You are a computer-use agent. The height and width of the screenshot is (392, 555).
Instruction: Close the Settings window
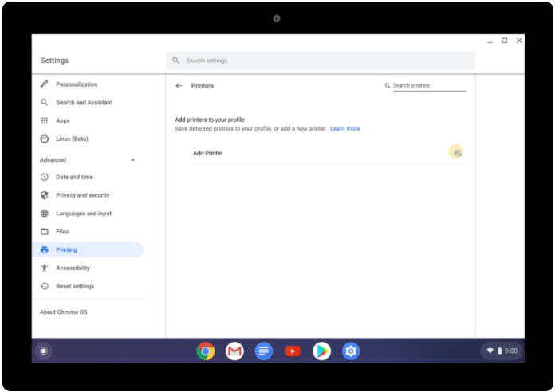(519, 41)
